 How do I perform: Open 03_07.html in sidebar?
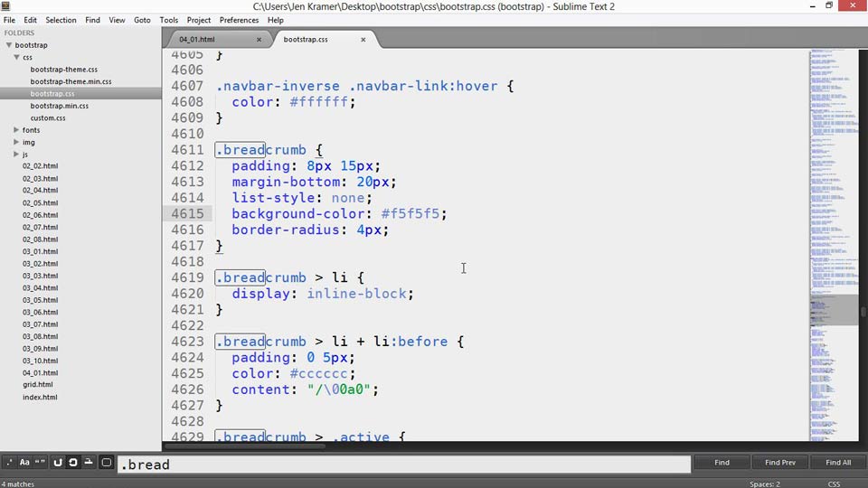40,324
